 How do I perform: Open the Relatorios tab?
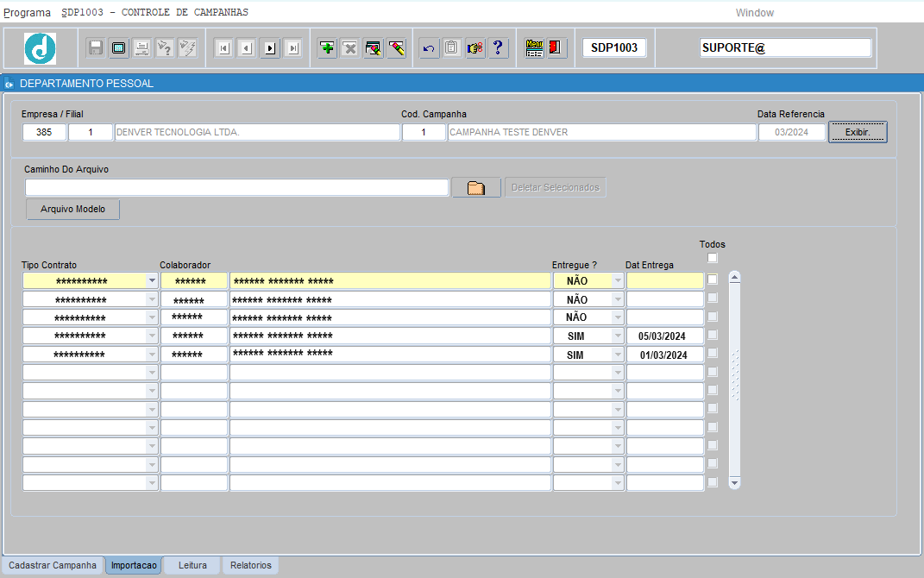coord(250,565)
